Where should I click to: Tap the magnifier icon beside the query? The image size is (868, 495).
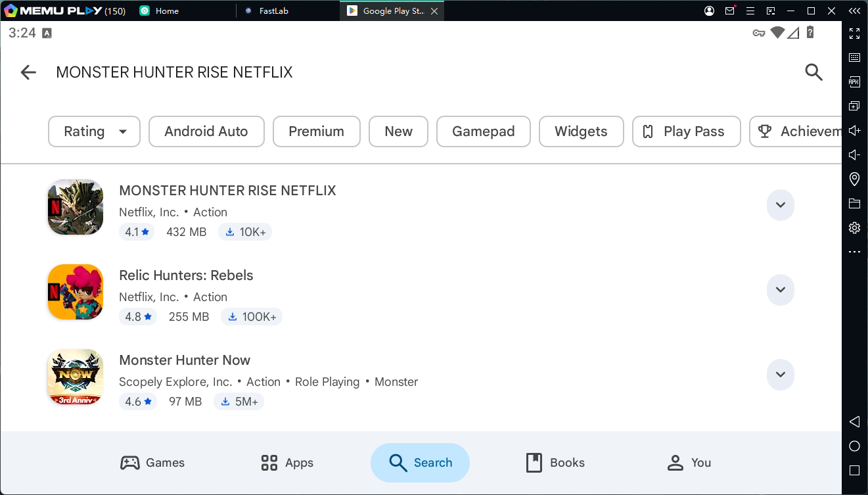[x=813, y=72]
